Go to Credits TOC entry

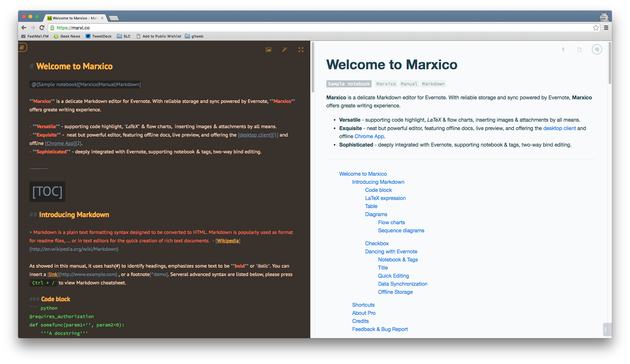click(x=360, y=321)
